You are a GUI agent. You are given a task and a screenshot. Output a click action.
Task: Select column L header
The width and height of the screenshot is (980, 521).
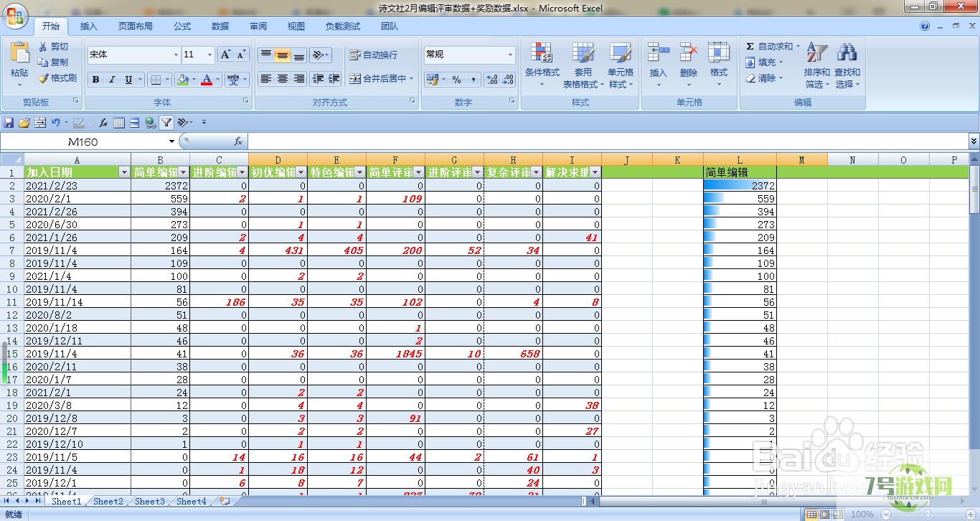[740, 159]
